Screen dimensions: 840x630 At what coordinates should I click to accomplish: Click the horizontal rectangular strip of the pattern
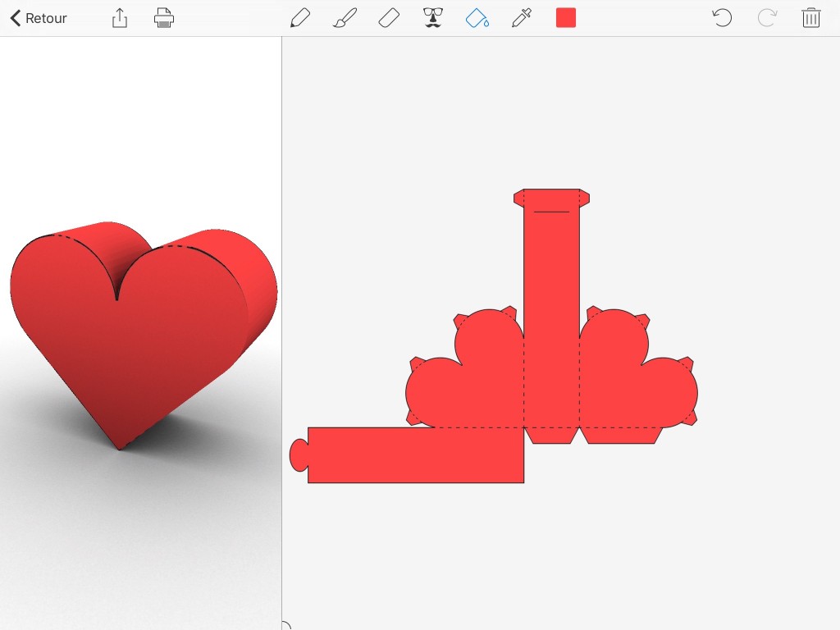point(415,455)
